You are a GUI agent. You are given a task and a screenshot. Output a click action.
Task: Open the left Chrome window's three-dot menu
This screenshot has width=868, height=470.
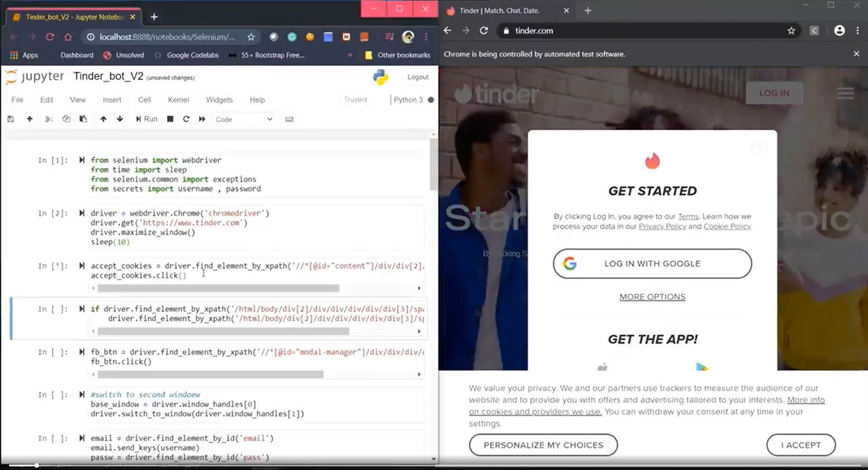tap(426, 37)
